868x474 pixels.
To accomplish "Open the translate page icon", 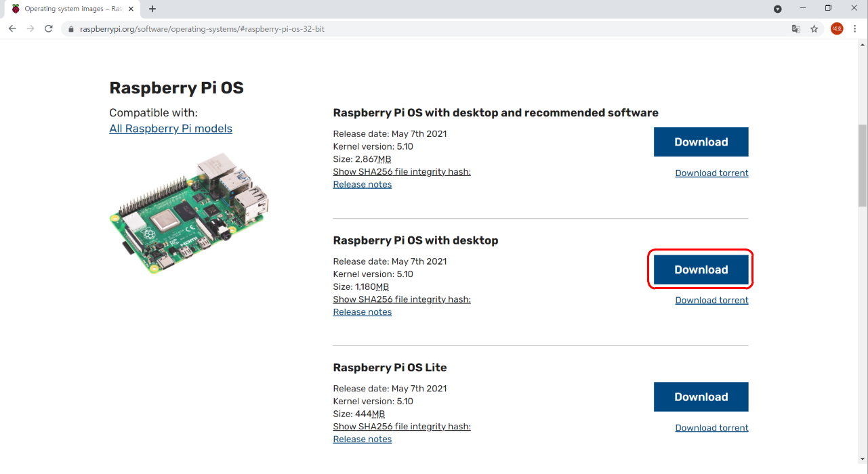I will pyautogui.click(x=796, y=29).
